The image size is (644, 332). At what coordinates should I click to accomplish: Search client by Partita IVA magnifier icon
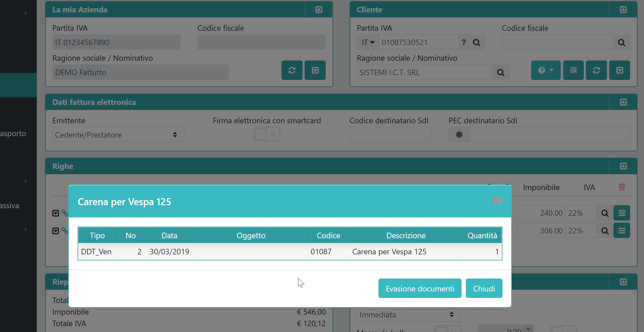[x=476, y=42]
